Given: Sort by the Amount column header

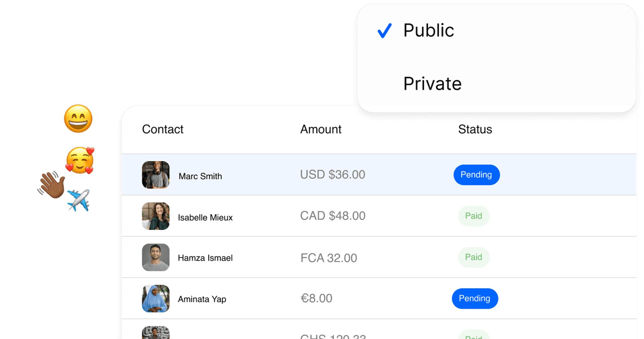Looking at the screenshot, I should pyautogui.click(x=321, y=129).
